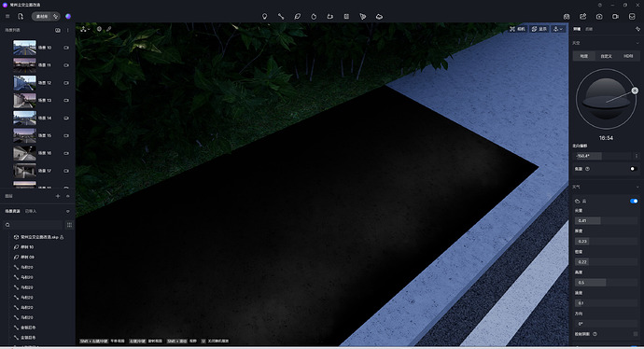This screenshot has width=644, height=349.
Task: Toggle the cloud switch in the weather section
Action: click(634, 201)
